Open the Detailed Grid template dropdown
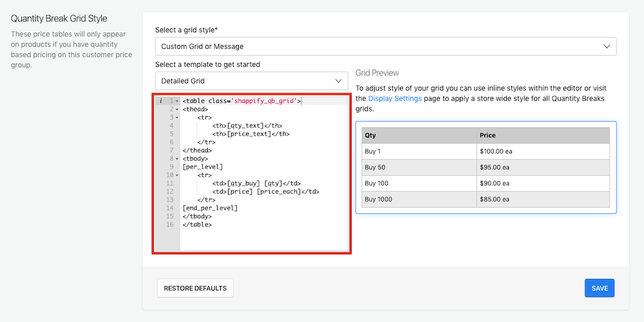644x322 pixels. tap(251, 81)
